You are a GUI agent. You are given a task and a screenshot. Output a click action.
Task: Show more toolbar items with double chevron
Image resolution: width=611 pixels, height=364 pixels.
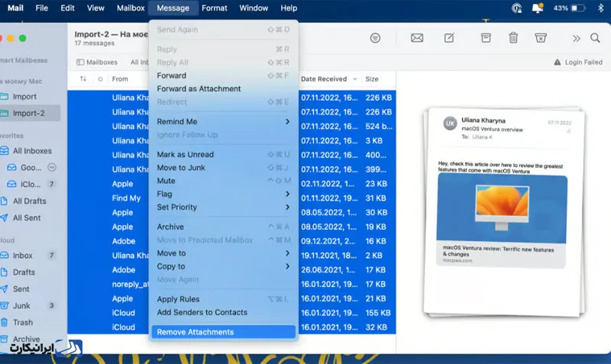577,38
